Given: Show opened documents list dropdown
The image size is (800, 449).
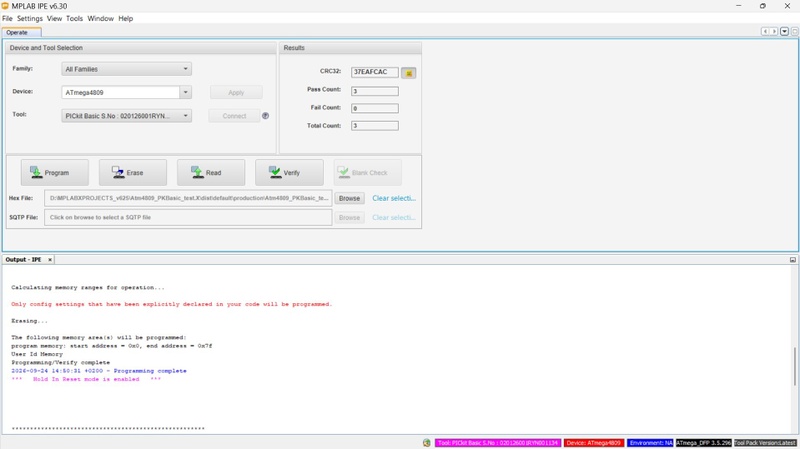Looking at the screenshot, I should [785, 32].
